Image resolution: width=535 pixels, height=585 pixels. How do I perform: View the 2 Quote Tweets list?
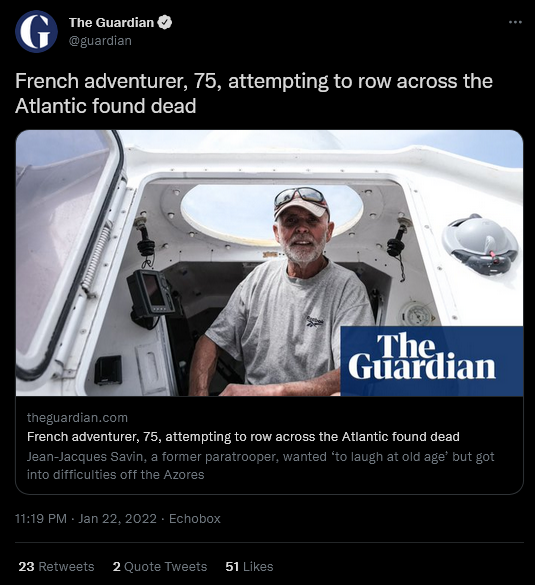pyautogui.click(x=160, y=567)
